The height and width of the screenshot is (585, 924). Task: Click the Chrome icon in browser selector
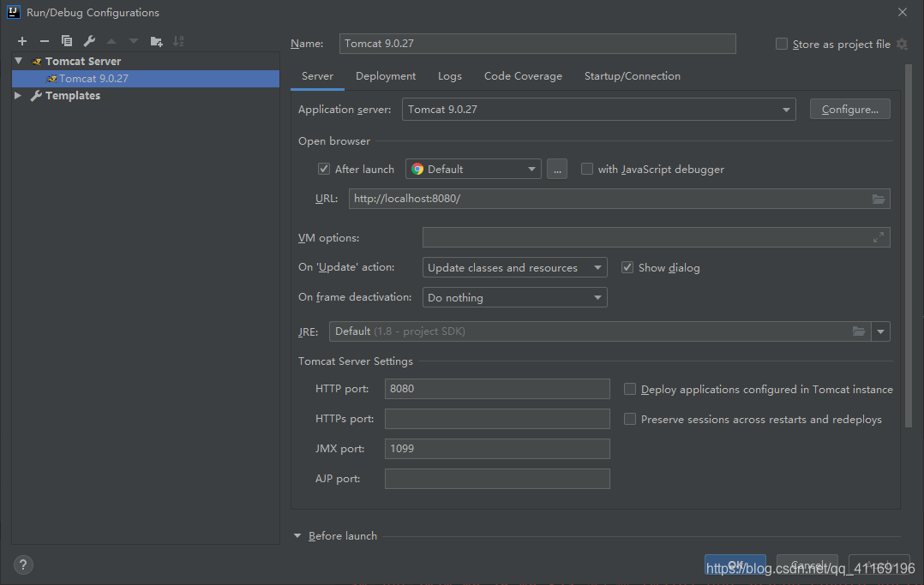point(417,169)
